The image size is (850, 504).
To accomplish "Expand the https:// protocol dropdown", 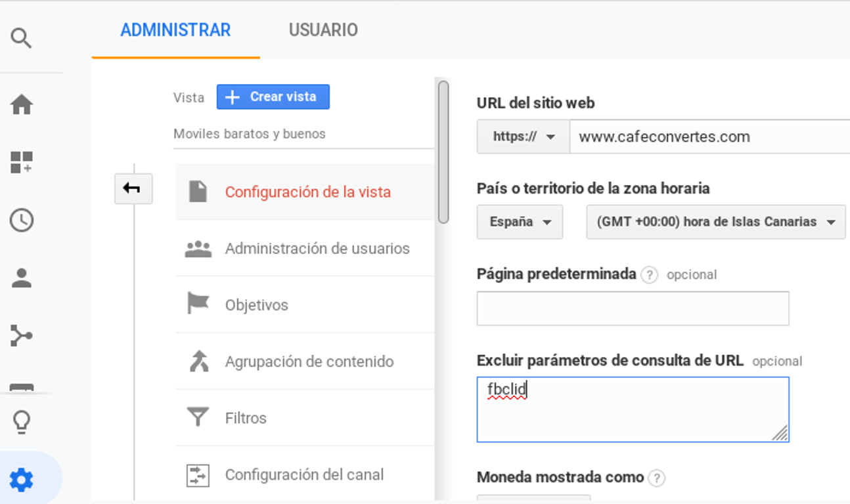I will click(523, 136).
